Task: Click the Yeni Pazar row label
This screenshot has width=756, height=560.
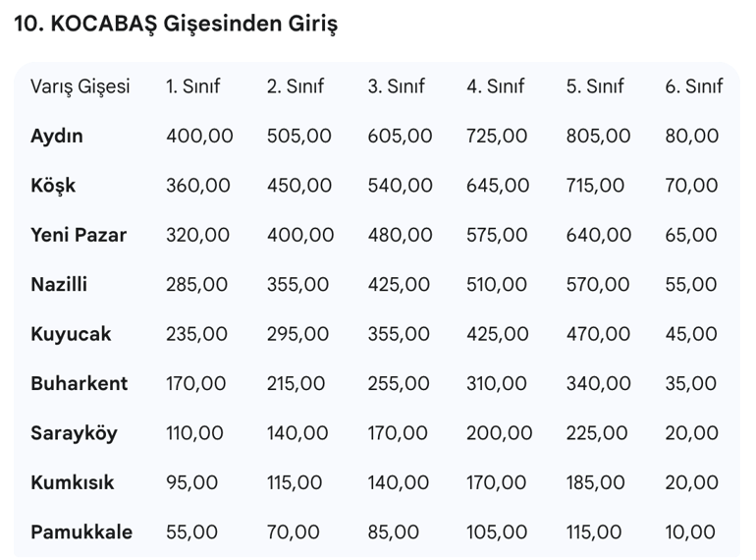Action: pyautogui.click(x=79, y=235)
